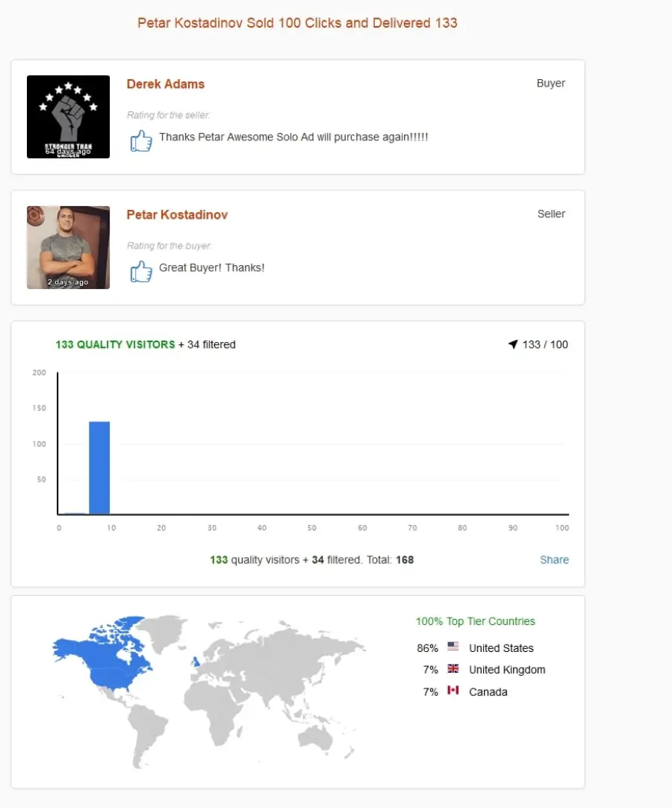
Task: Click the thumbs-up icon beside 'Great Buyer! Thanks!'
Action: point(140,271)
